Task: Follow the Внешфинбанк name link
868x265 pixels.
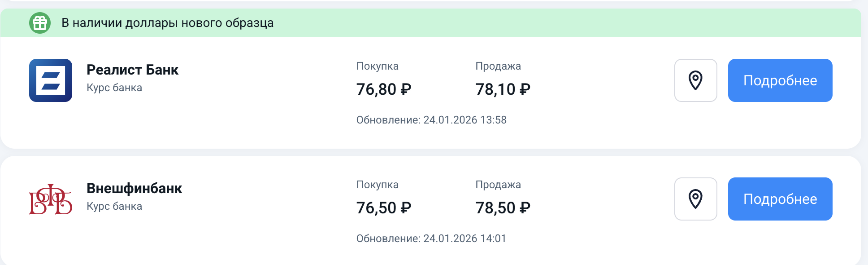Action: tap(134, 188)
